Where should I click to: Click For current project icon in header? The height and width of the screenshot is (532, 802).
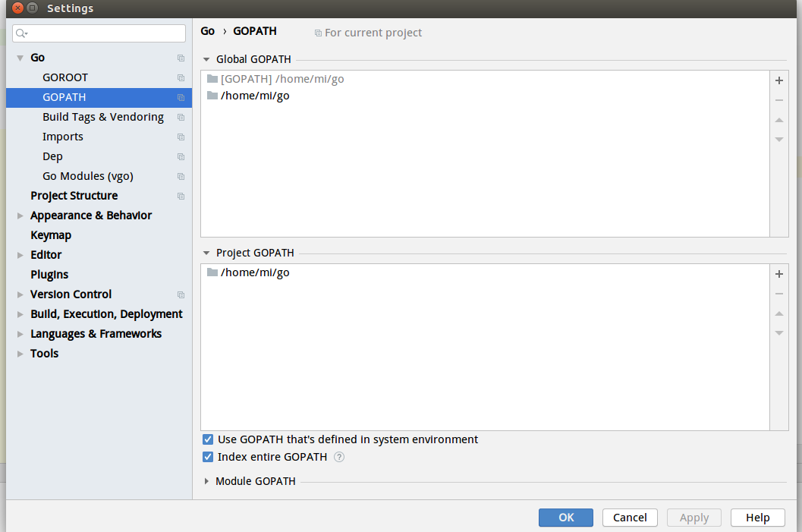tap(318, 33)
